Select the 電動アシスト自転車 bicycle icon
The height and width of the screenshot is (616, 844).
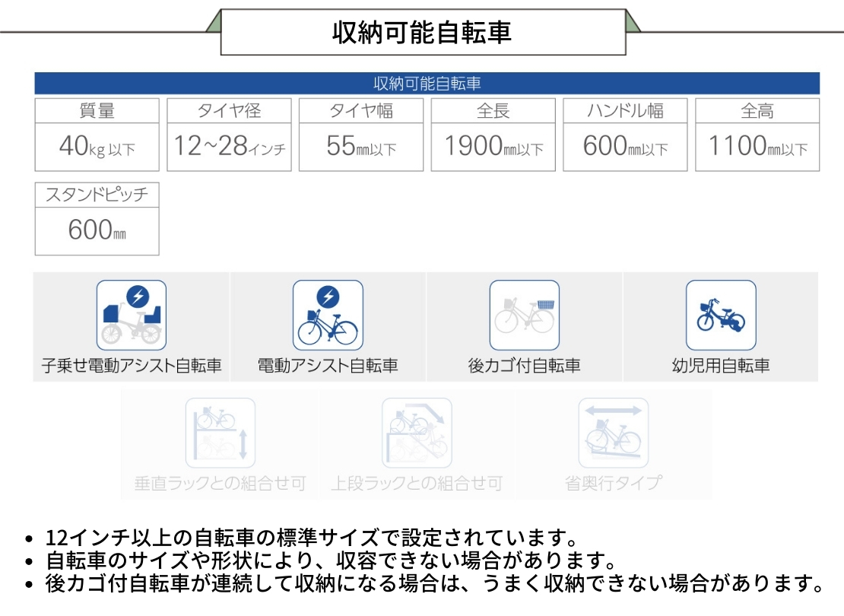pos(328,315)
